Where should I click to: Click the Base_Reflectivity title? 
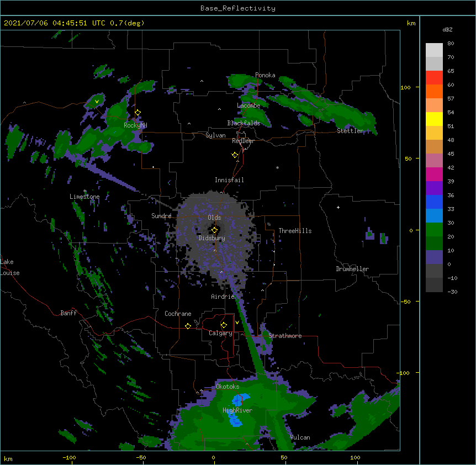click(237, 8)
